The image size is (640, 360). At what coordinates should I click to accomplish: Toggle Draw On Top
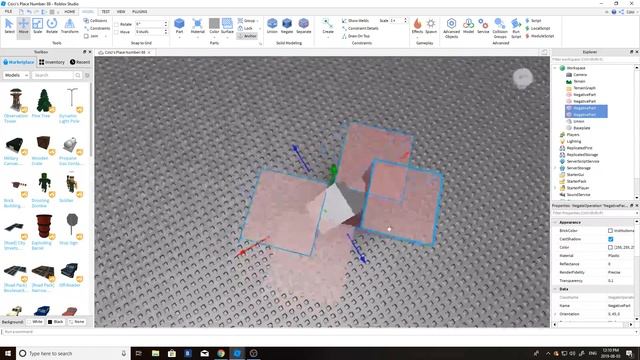[x=356, y=36]
